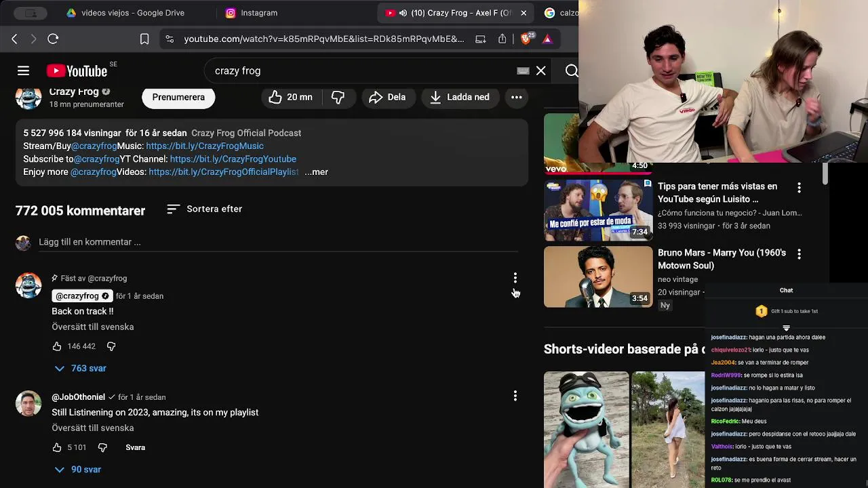
Task: Subscribe with the Prenumerera button
Action: (178, 97)
